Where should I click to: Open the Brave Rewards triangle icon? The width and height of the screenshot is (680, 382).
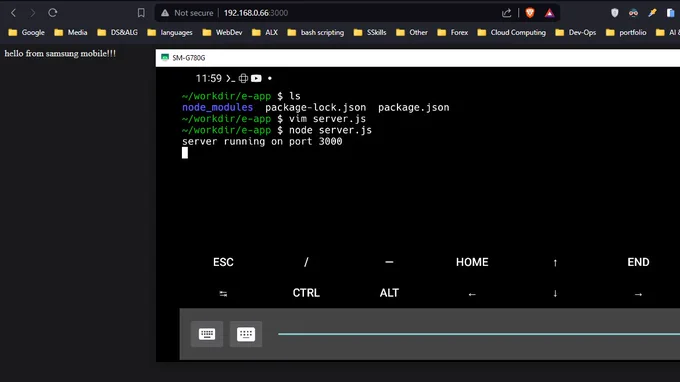click(x=549, y=13)
